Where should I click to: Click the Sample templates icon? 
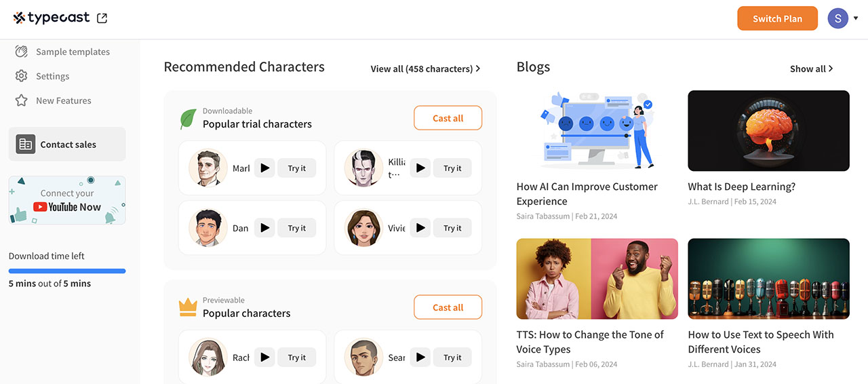(22, 52)
